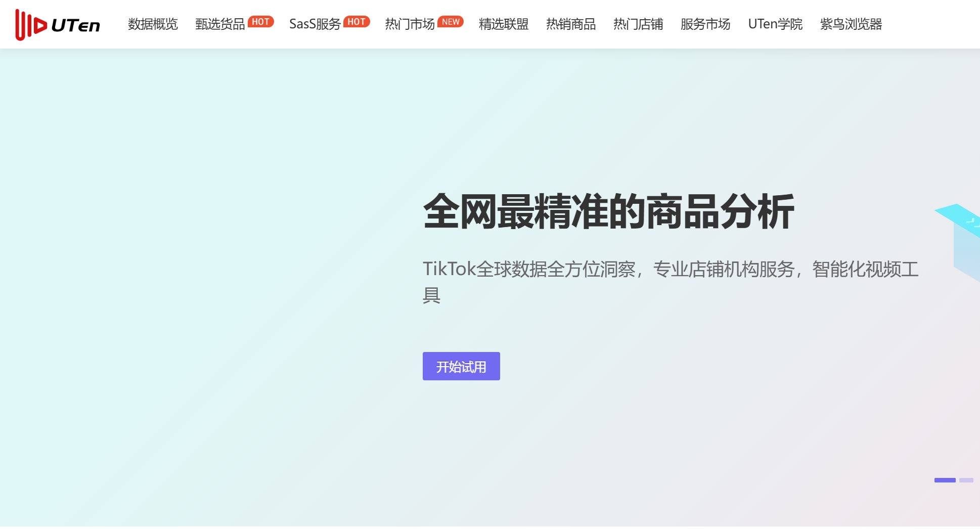Visit the UTen学院 link
980x529 pixels.
coord(775,24)
